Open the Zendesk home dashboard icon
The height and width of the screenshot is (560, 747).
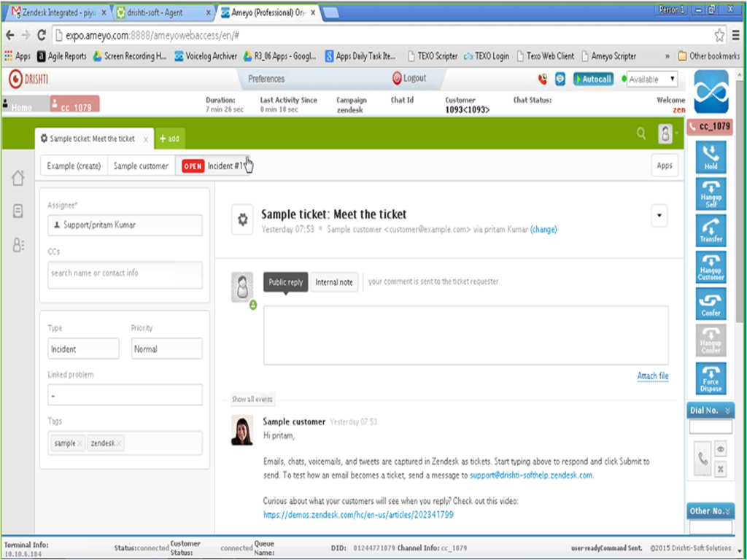[18, 178]
